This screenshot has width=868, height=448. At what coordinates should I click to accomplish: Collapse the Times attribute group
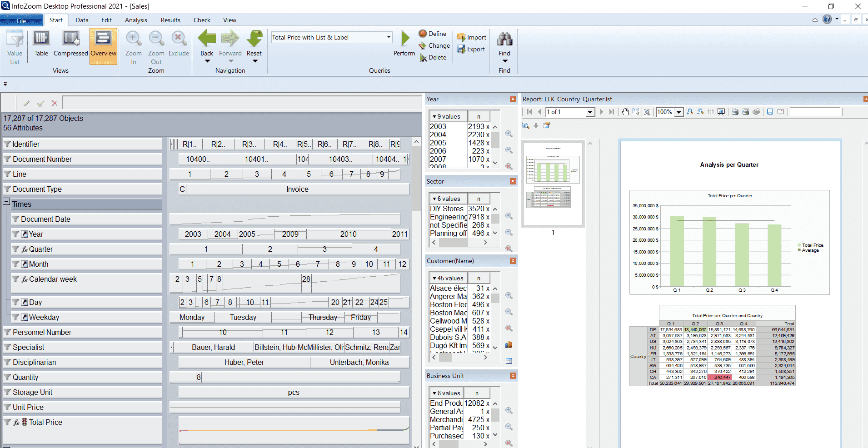(x=6, y=201)
